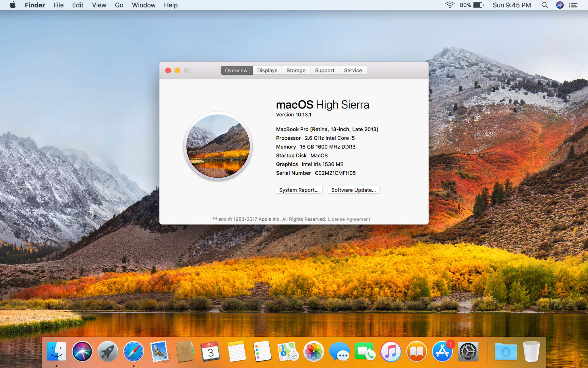Switch to the Displays tab
This screenshot has width=588, height=368.
[x=267, y=70]
